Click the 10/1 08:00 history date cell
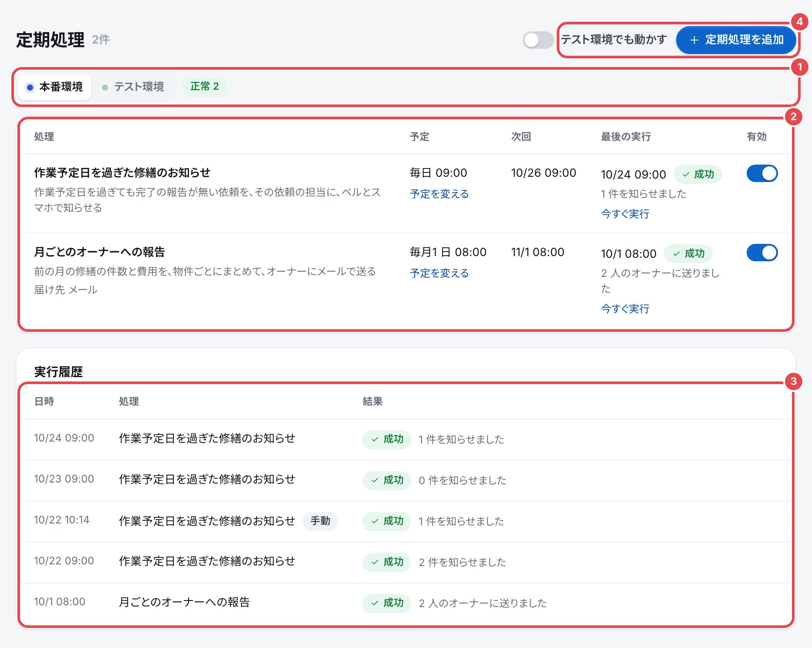The image size is (812, 648). pyautogui.click(x=60, y=602)
